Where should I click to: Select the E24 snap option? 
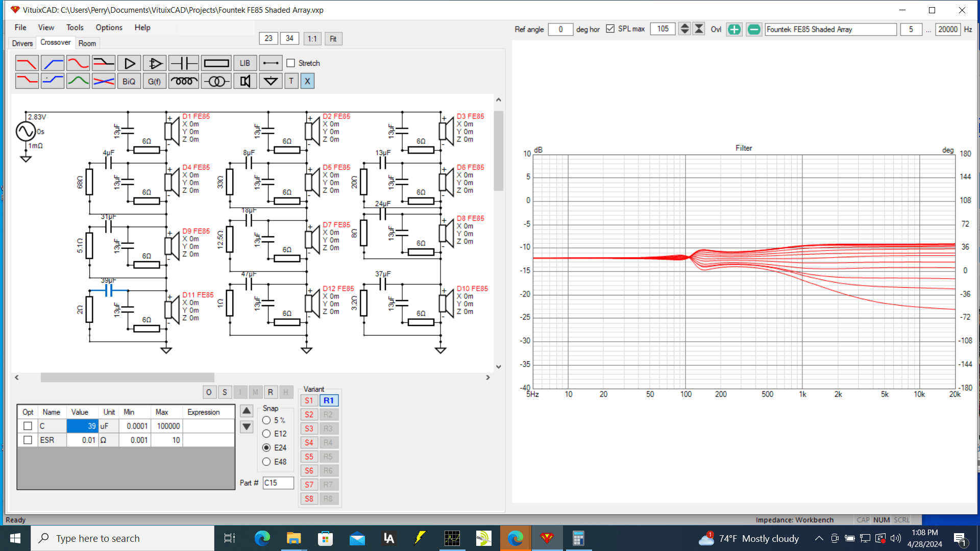pyautogui.click(x=266, y=447)
